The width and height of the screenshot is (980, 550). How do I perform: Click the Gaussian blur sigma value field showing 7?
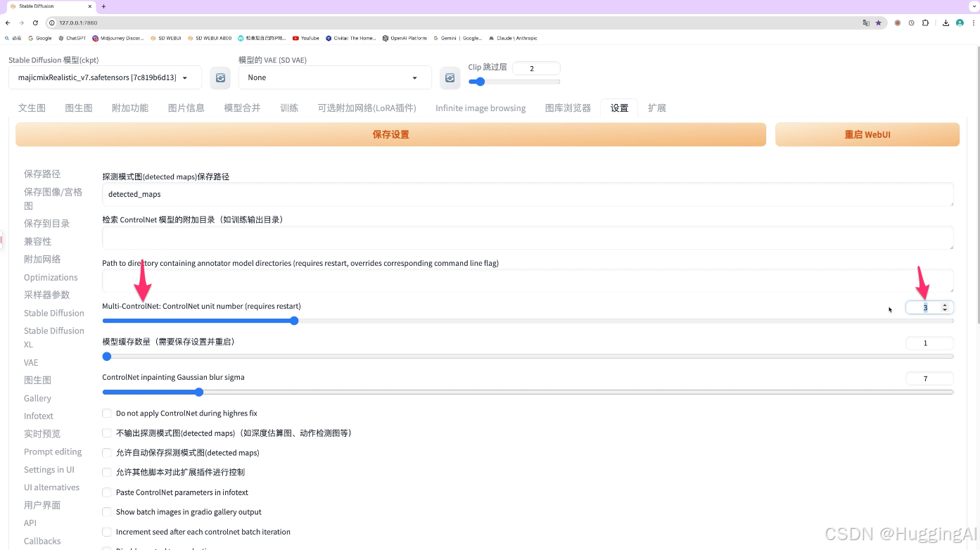(929, 378)
